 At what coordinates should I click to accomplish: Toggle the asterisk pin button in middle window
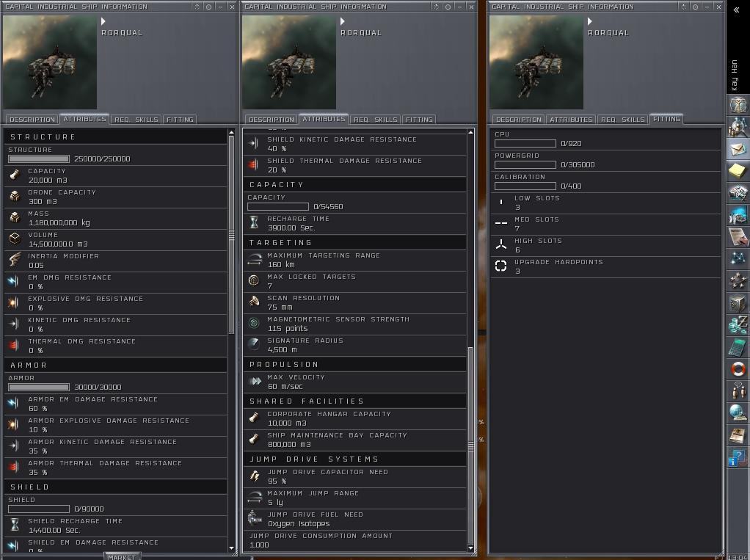point(436,7)
